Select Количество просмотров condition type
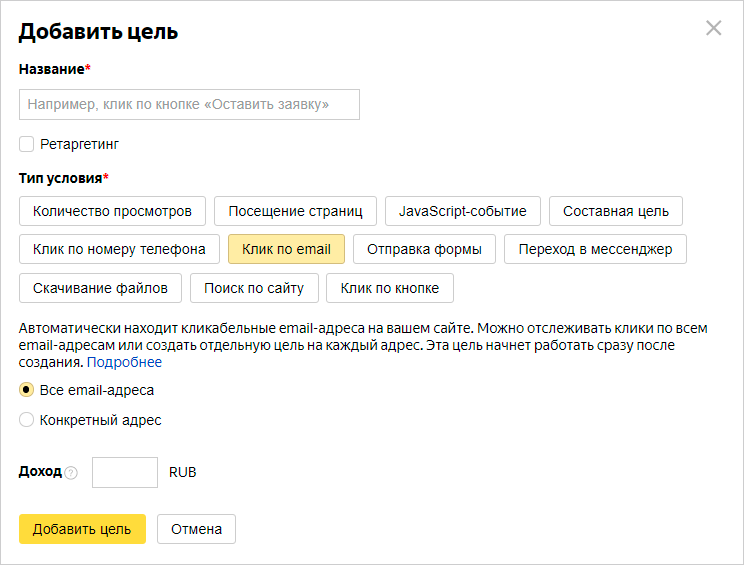Image resolution: width=744 pixels, height=565 pixels. pos(112,211)
